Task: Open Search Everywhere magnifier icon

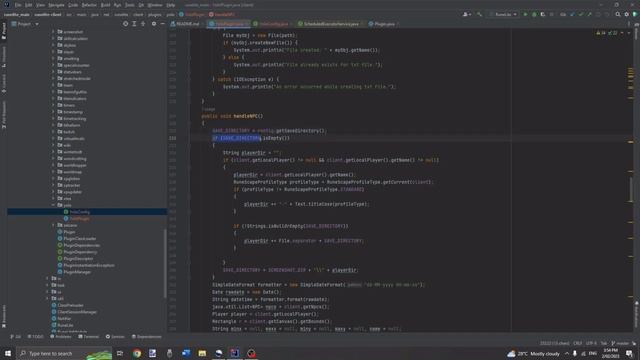Action: 618,14
